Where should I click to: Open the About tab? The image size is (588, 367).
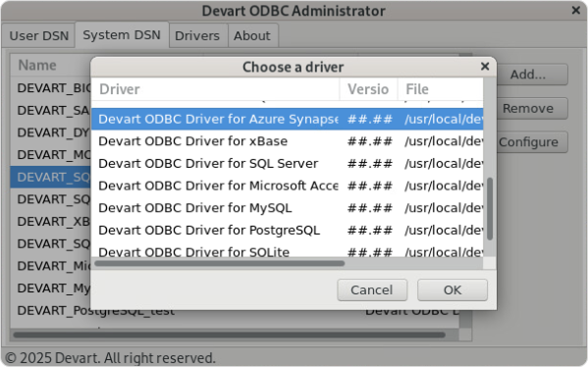tap(252, 35)
